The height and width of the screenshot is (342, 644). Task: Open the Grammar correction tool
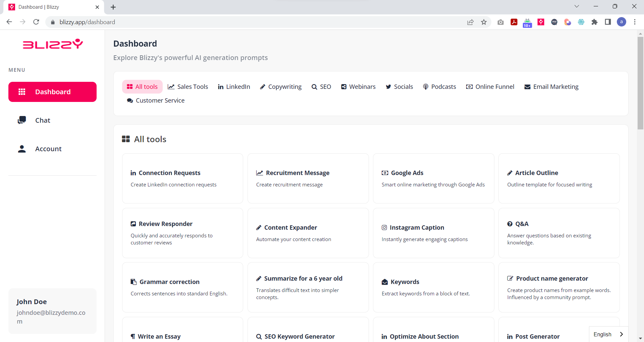click(182, 287)
